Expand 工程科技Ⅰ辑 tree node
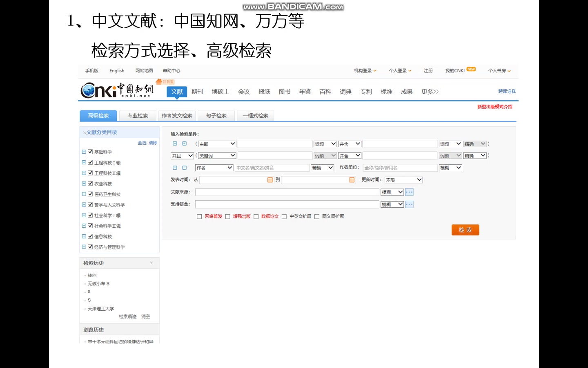The height and width of the screenshot is (368, 588). 84,162
